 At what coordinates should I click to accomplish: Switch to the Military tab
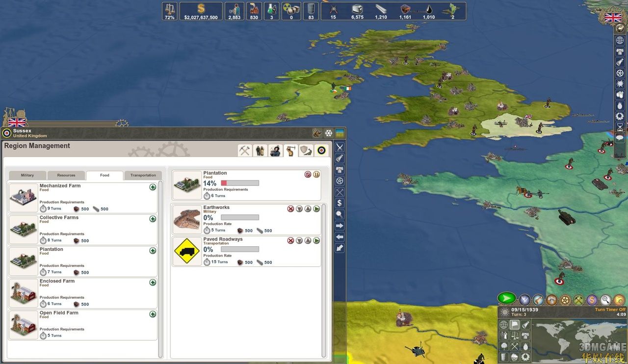tap(27, 175)
